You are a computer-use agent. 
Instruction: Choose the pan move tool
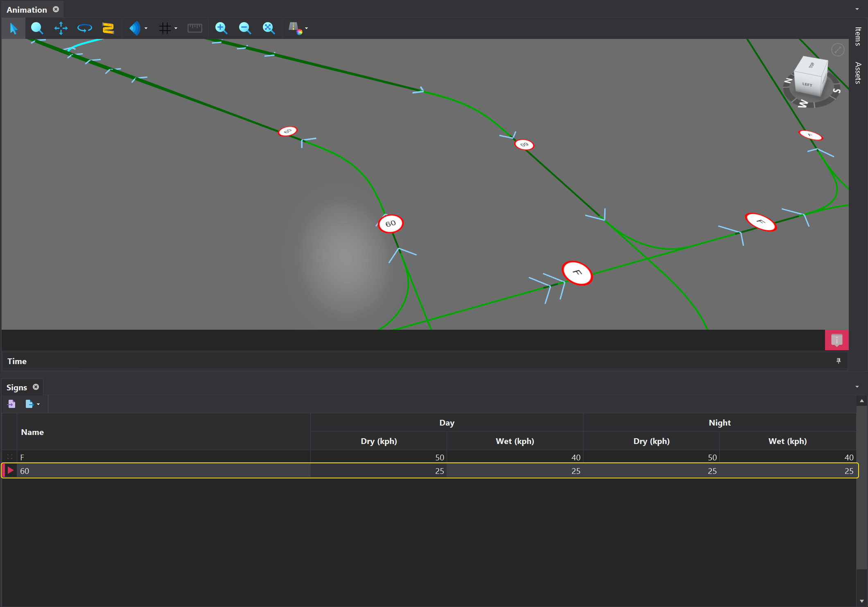pyautogui.click(x=61, y=28)
